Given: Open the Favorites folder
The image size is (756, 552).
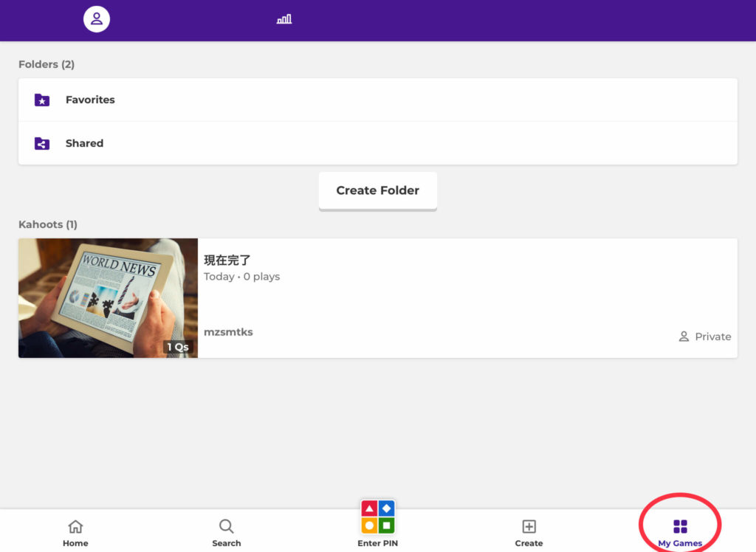Looking at the screenshot, I should point(377,100).
